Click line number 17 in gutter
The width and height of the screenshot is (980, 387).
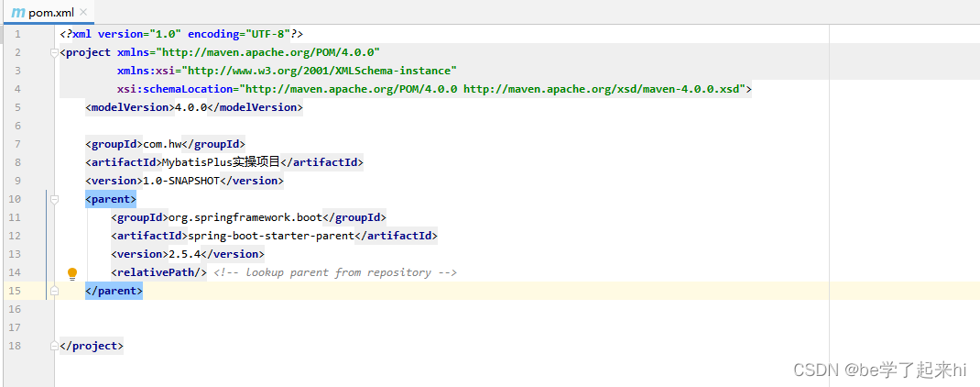coord(15,326)
